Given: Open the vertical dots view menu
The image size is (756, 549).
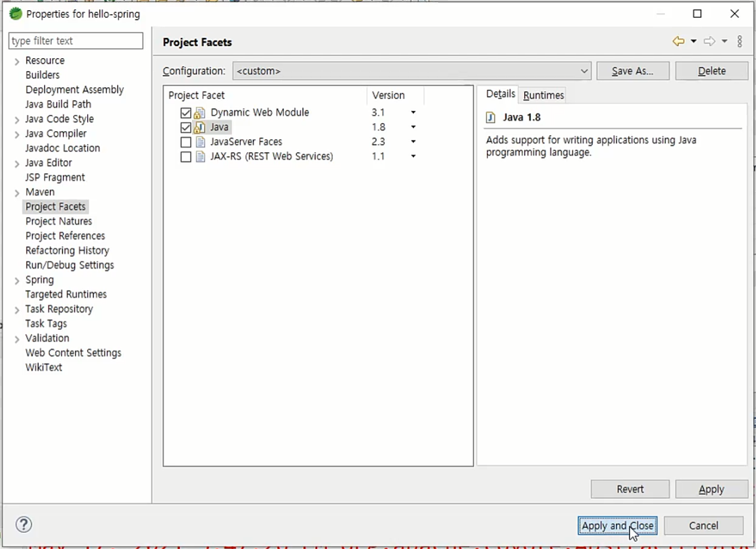Looking at the screenshot, I should 740,41.
